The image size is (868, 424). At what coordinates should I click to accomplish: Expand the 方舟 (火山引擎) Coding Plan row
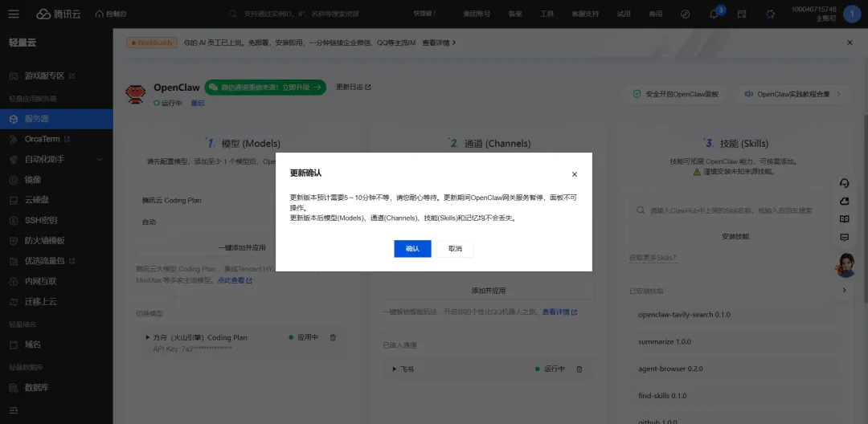(149, 337)
